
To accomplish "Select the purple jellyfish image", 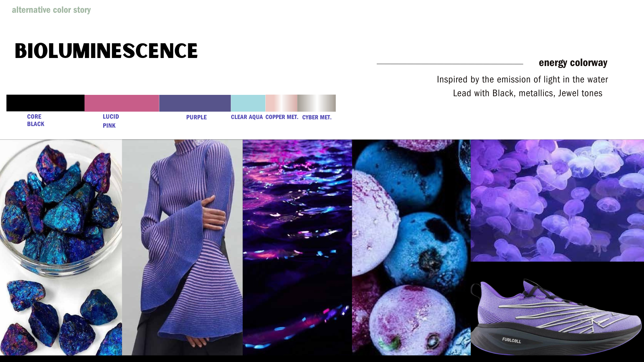I will point(557,200).
